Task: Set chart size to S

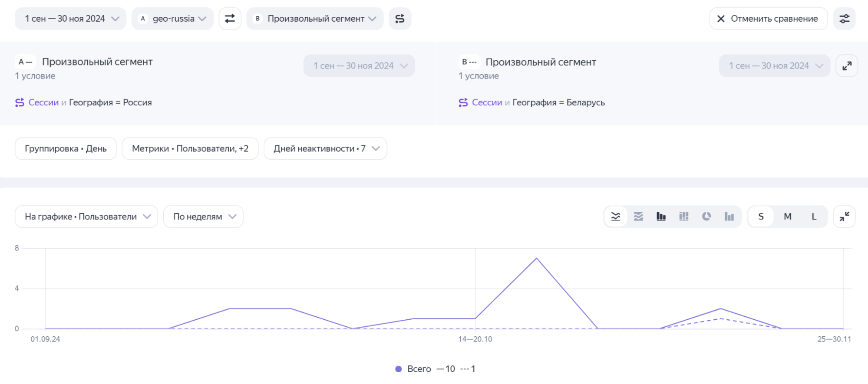Action: pos(761,217)
